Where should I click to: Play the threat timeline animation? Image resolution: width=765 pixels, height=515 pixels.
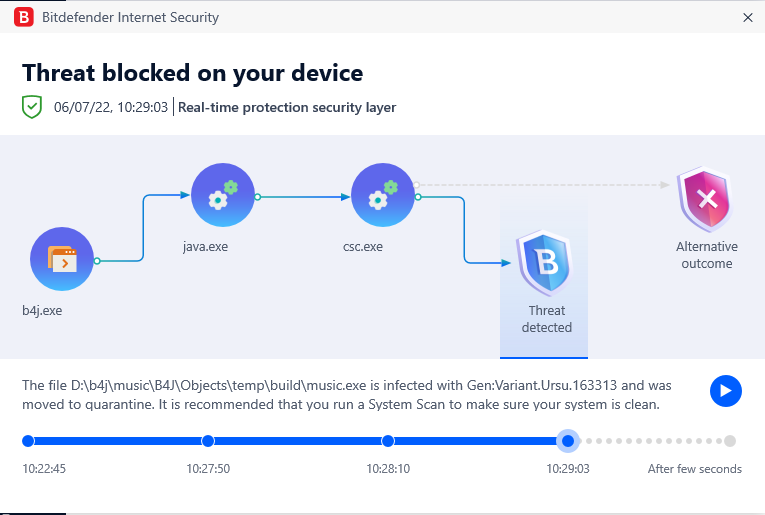(x=725, y=390)
